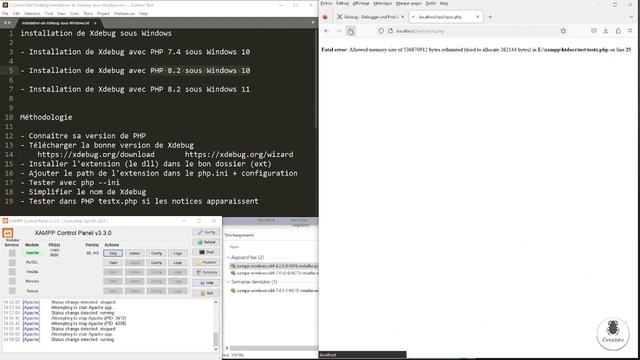Screen dimensions: 640x360
Task: Collapse the Semaine dernière group in downloads
Action: coord(228,282)
